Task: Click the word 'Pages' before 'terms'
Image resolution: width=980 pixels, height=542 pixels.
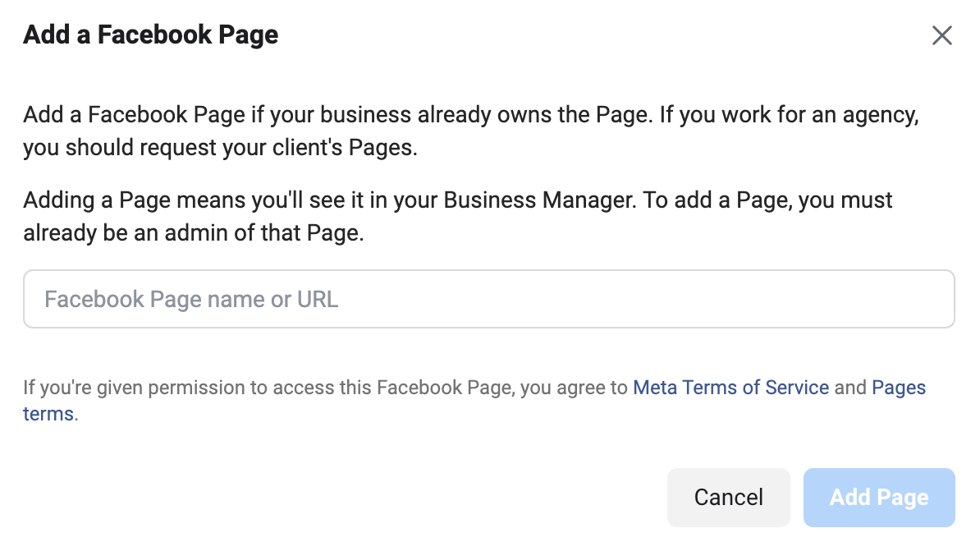Action: click(x=899, y=388)
